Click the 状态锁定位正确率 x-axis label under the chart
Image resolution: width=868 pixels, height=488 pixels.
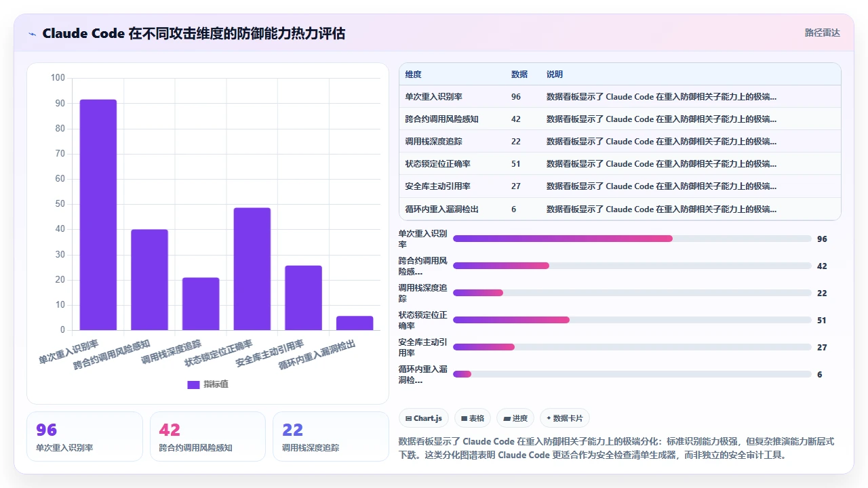pos(219,353)
